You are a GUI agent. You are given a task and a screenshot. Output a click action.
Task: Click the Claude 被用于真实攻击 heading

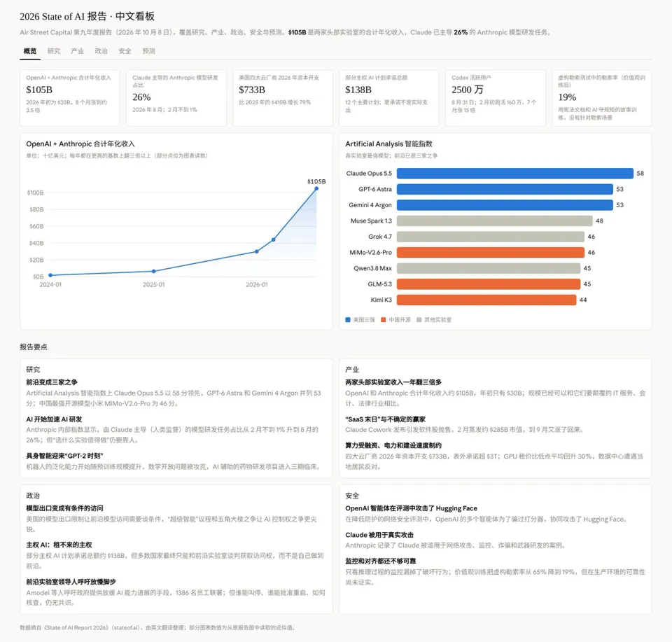click(379, 535)
